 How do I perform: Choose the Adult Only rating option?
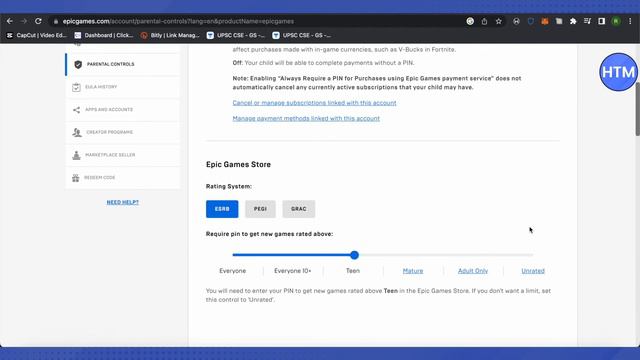[473, 271]
